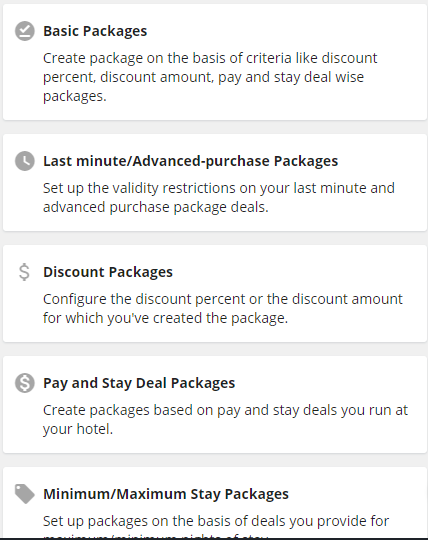
Task: Click the clock icon for Last minute packages
Action: [x=25, y=161]
